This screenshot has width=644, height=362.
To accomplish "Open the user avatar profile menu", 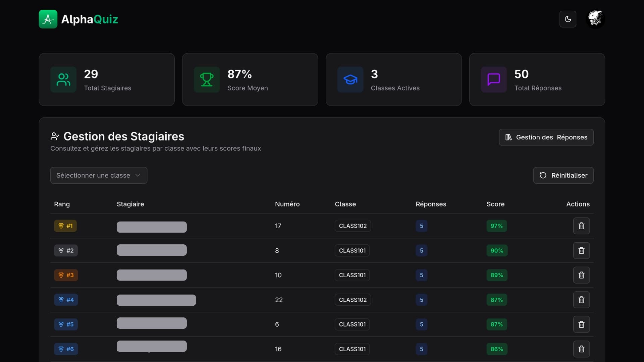I will [x=595, y=19].
